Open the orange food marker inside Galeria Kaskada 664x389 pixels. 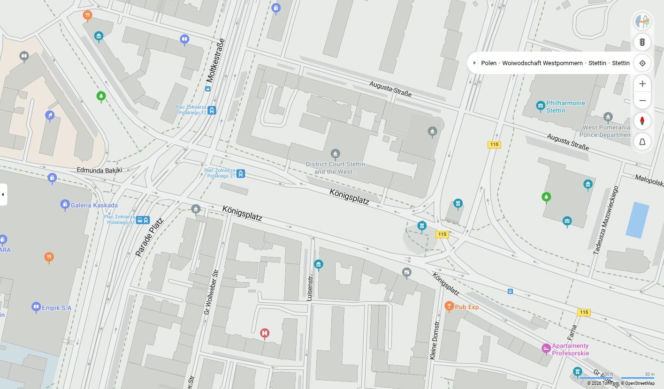coord(49,257)
